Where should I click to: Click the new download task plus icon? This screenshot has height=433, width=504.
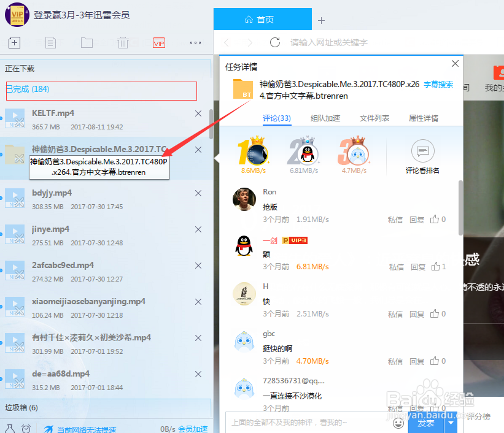(x=15, y=42)
